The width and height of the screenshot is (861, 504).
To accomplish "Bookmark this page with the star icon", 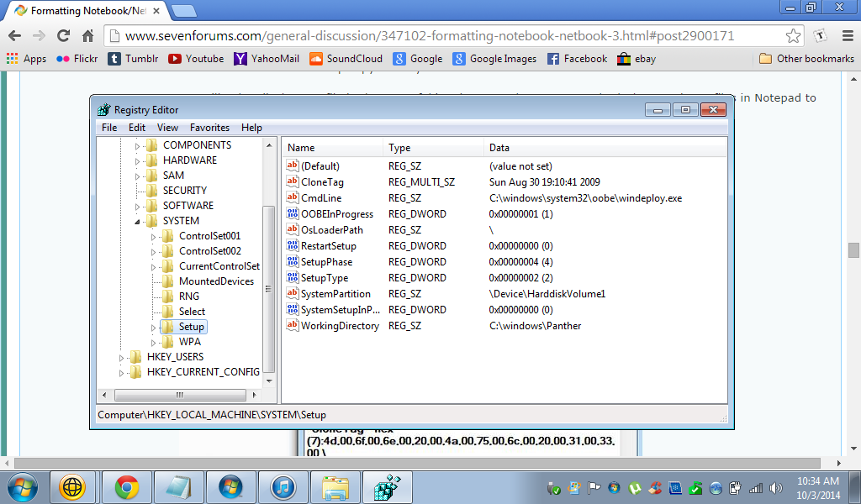I will point(793,36).
